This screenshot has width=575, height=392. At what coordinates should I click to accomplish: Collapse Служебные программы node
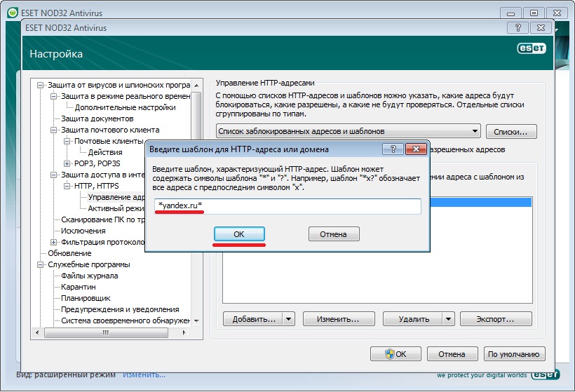coord(41,265)
